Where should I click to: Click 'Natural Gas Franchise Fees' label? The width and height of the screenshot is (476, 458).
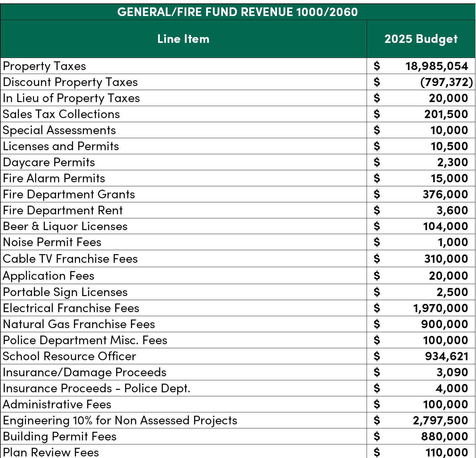(79, 324)
